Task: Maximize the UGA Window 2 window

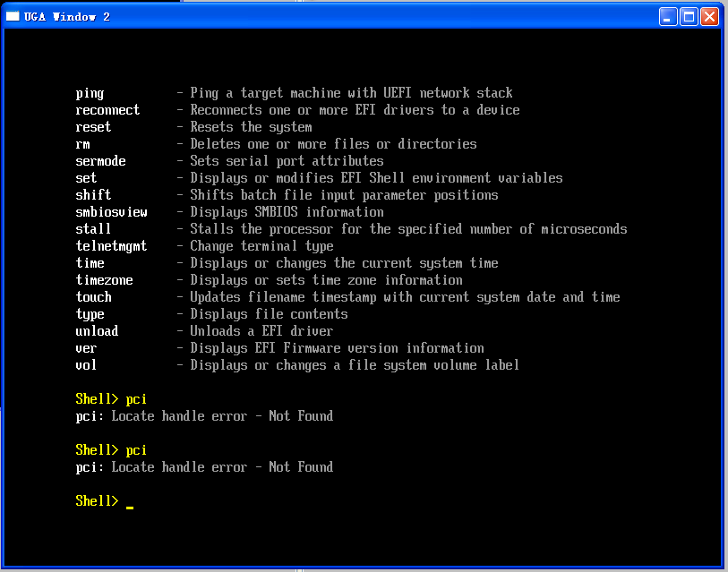Action: 689,17
